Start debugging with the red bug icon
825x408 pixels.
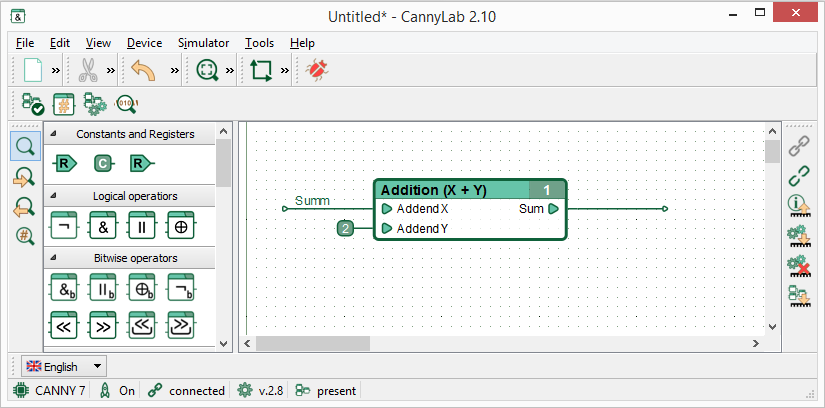click(x=317, y=69)
